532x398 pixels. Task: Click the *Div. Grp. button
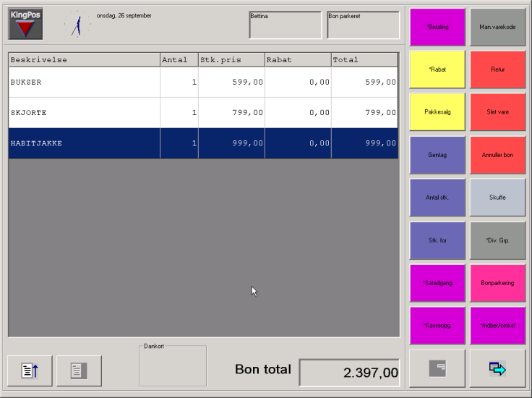(x=497, y=240)
